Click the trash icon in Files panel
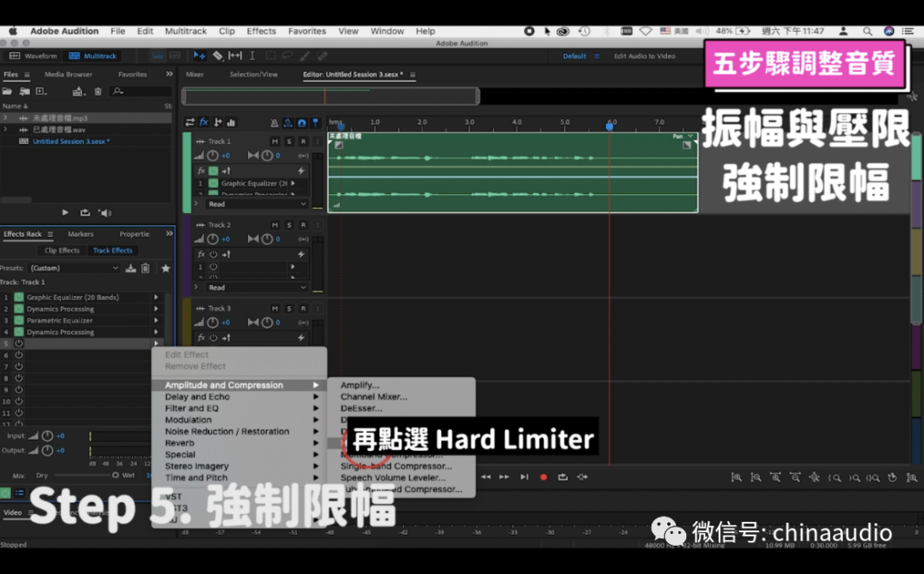Viewport: 924px width, 574px height. point(98,92)
